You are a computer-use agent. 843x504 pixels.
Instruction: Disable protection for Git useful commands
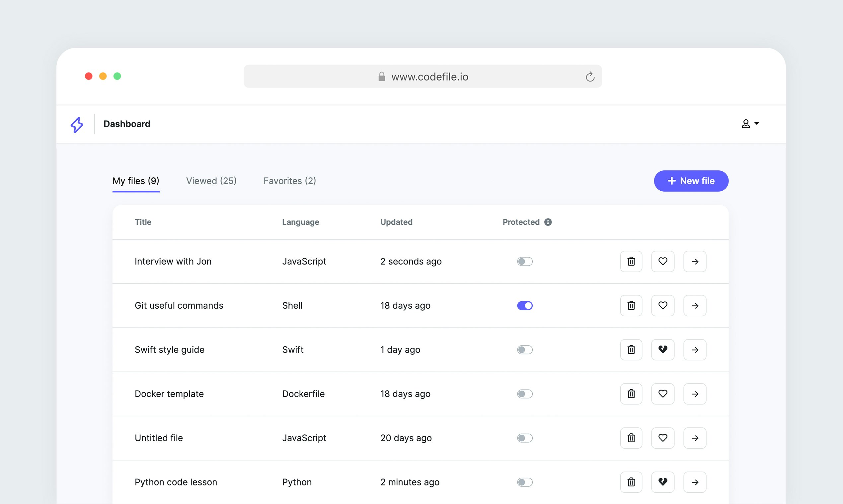[x=525, y=306]
